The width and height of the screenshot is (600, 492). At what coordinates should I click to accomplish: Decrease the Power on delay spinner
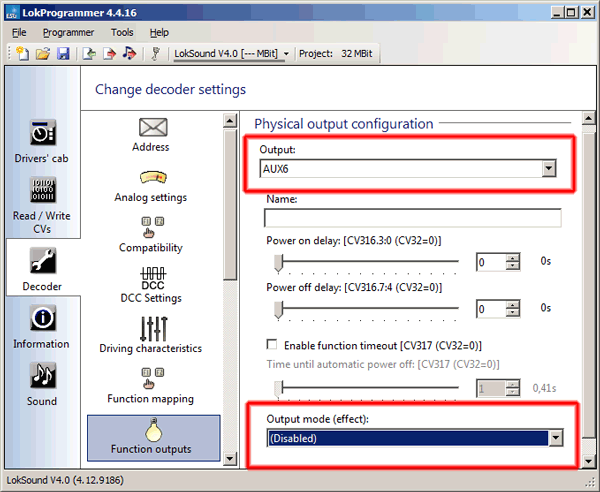point(513,266)
